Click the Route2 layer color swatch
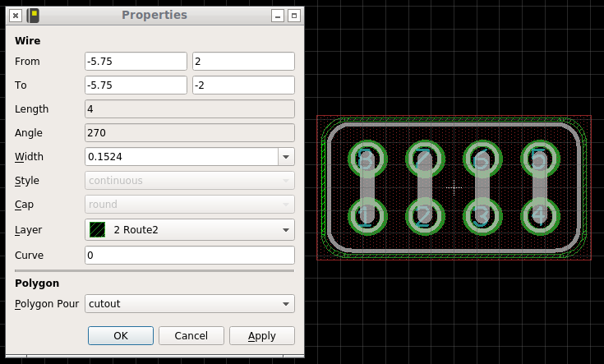 click(x=98, y=230)
